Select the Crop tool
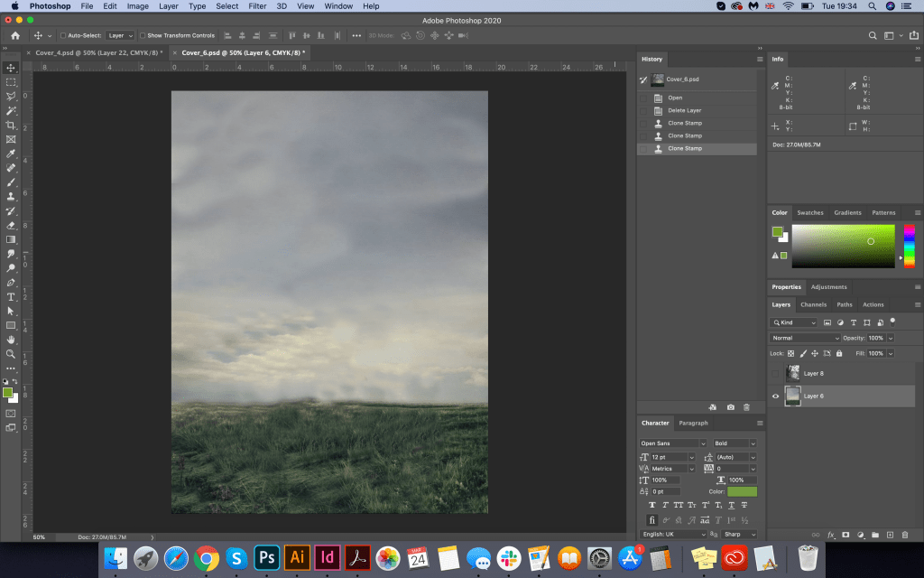Viewport: 924px width, 578px height. click(11, 125)
